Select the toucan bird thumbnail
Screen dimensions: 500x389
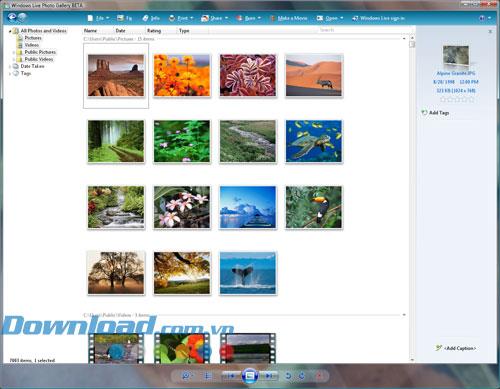(x=314, y=207)
